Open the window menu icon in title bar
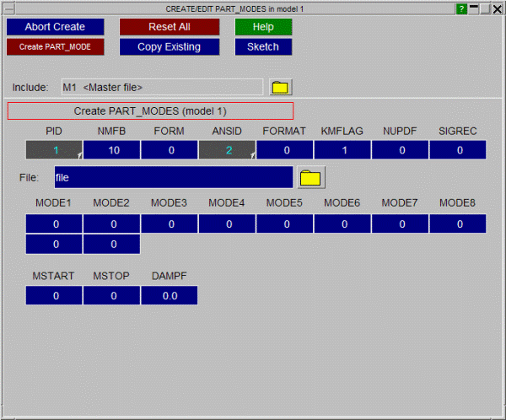Image resolution: width=506 pixels, height=420 pixels. tap(9, 8)
